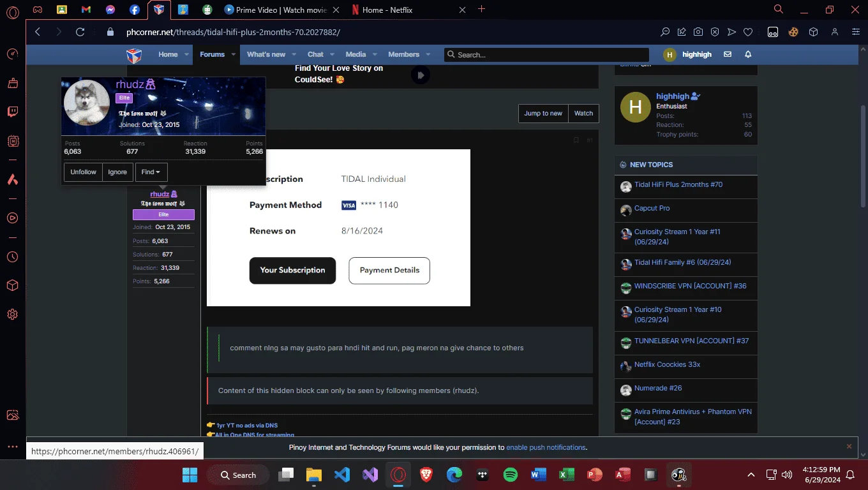
Task: Open the Windows Start menu
Action: (x=190, y=475)
